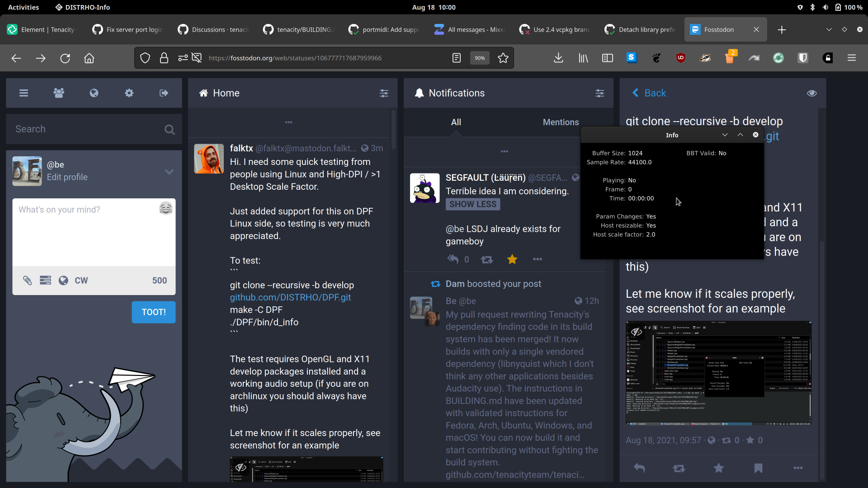
Task: Click the logout icon in the Mastodon nav
Action: point(164,93)
